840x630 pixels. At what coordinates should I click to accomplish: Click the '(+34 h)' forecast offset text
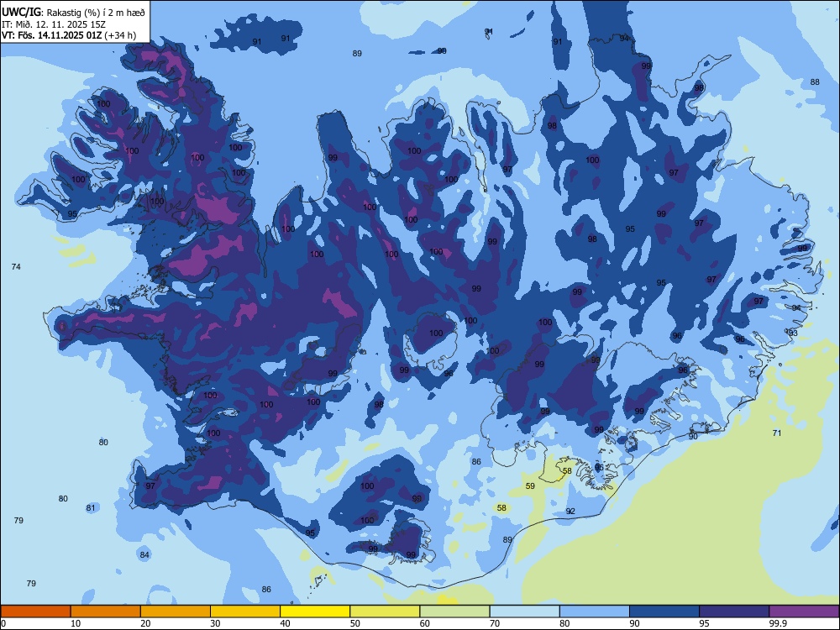120,35
